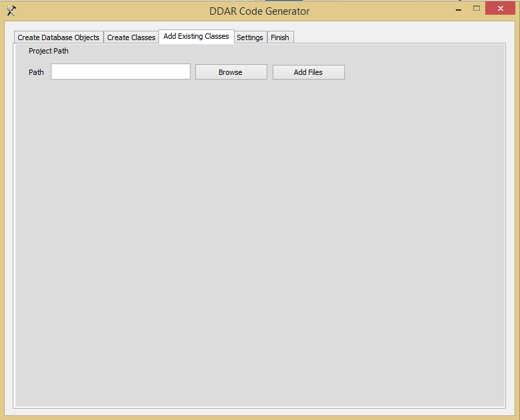Image resolution: width=520 pixels, height=420 pixels.
Task: Click the bottom window border edge
Action: tap(259, 417)
